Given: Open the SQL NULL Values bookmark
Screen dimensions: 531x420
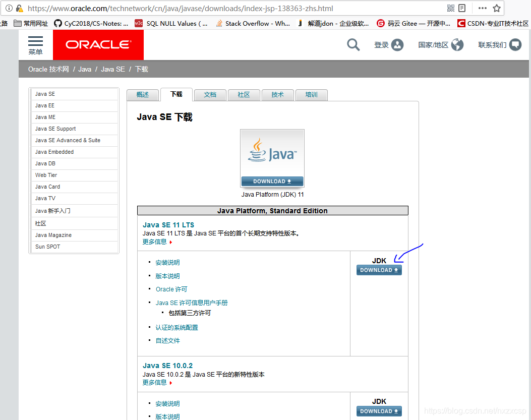Looking at the screenshot, I should (x=171, y=23).
